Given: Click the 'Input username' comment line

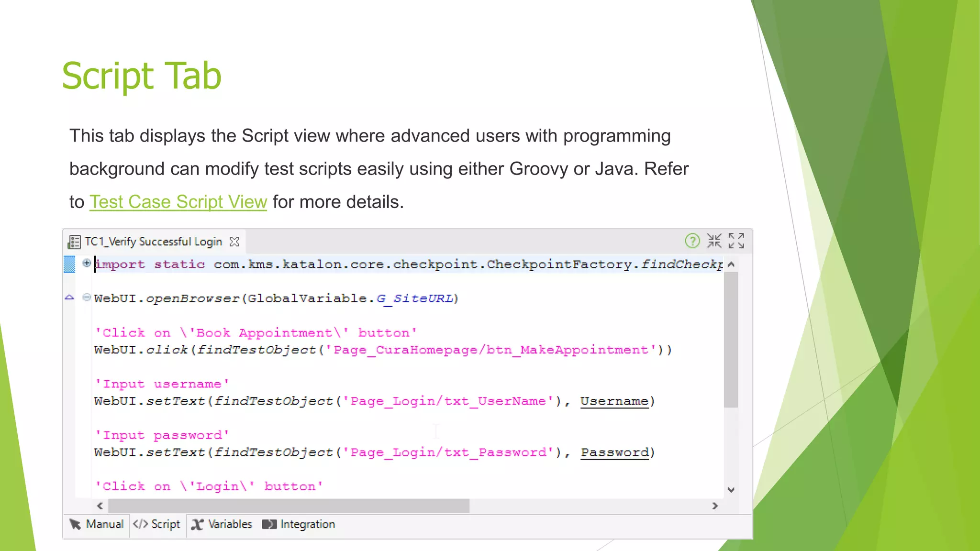Looking at the screenshot, I should point(162,384).
